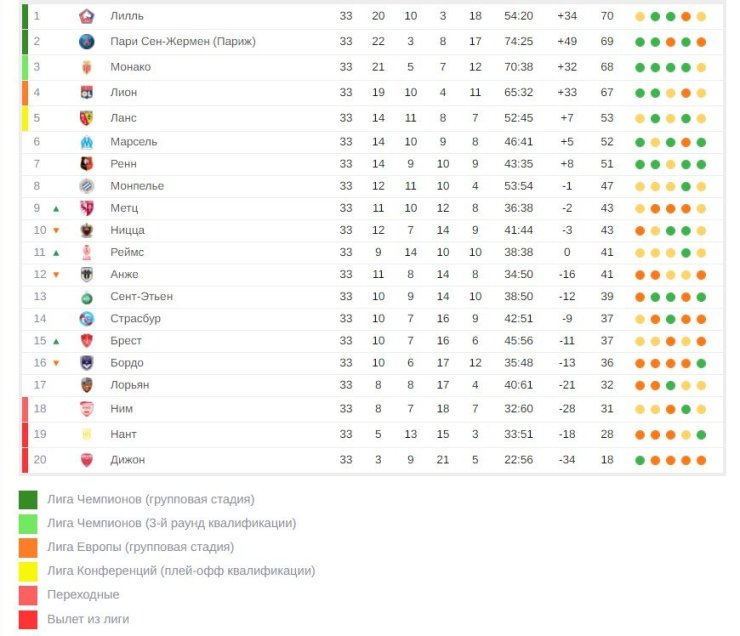Open the Paris Saint-Germain club logo
The width and height of the screenshot is (740, 636).
click(x=86, y=42)
